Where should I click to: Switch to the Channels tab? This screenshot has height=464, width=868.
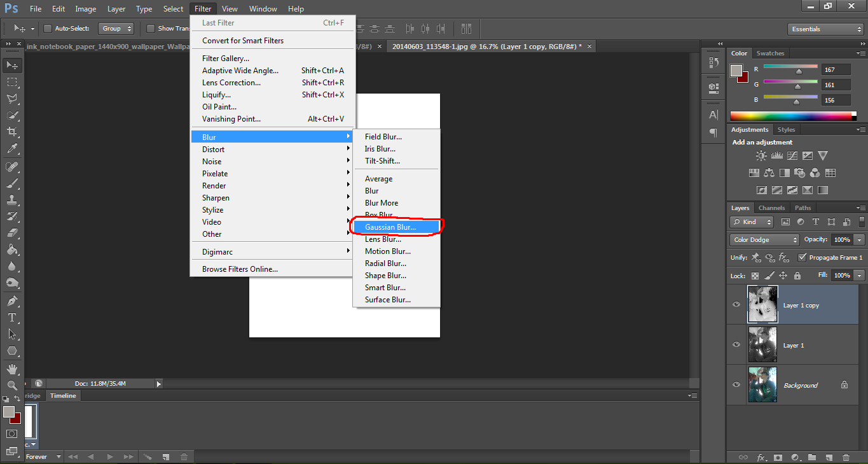coord(772,208)
